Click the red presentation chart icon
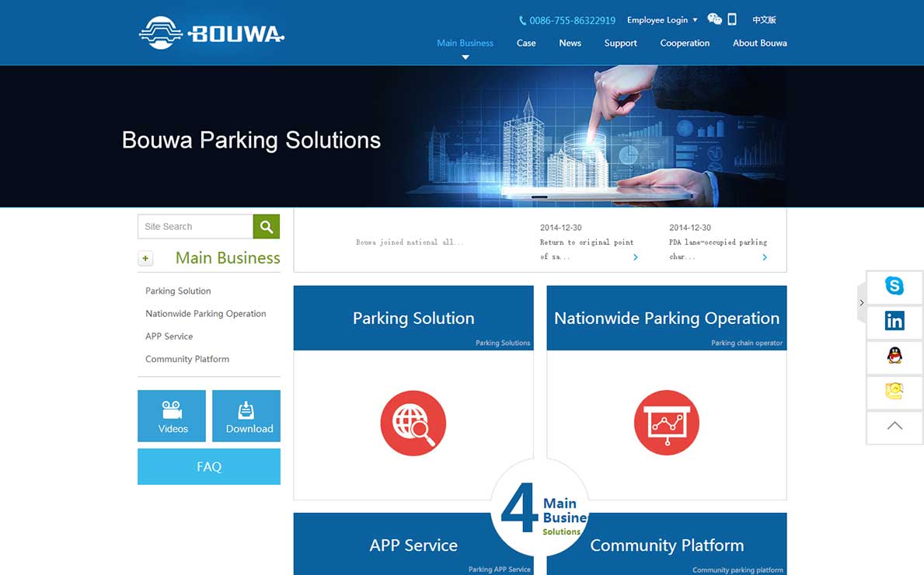Screen dimensions: 924x575 coord(667,423)
